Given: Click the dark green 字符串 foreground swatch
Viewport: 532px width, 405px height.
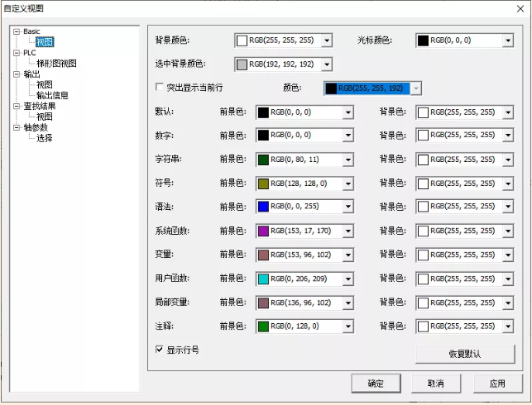Looking at the screenshot, I should [263, 160].
